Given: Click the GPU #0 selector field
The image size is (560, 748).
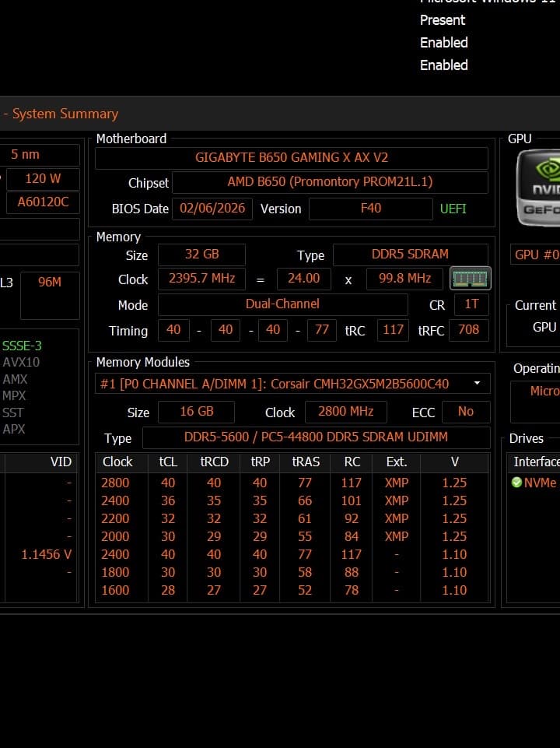Looking at the screenshot, I should [535, 255].
